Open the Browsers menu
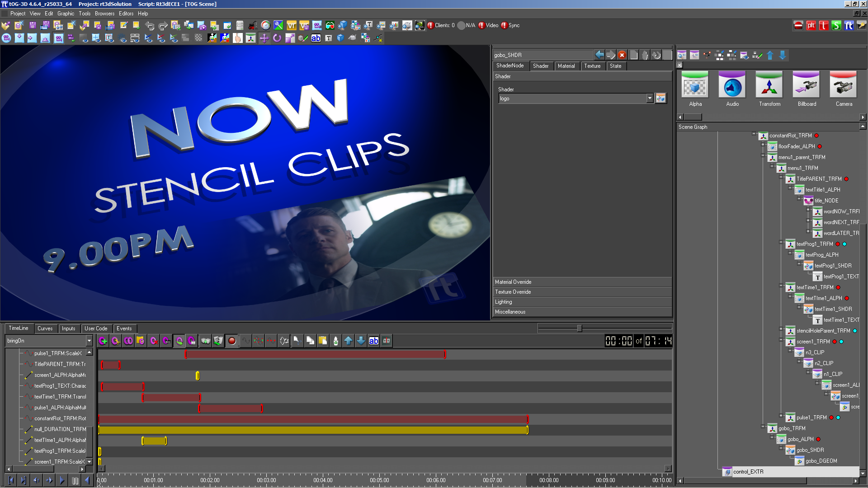Viewport: 868px width, 488px height. (104, 14)
